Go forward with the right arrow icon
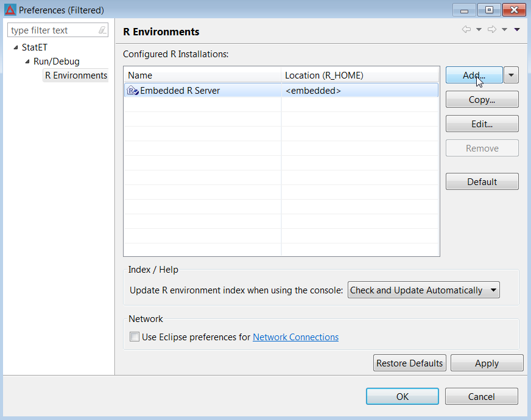The image size is (531, 420). point(492,29)
